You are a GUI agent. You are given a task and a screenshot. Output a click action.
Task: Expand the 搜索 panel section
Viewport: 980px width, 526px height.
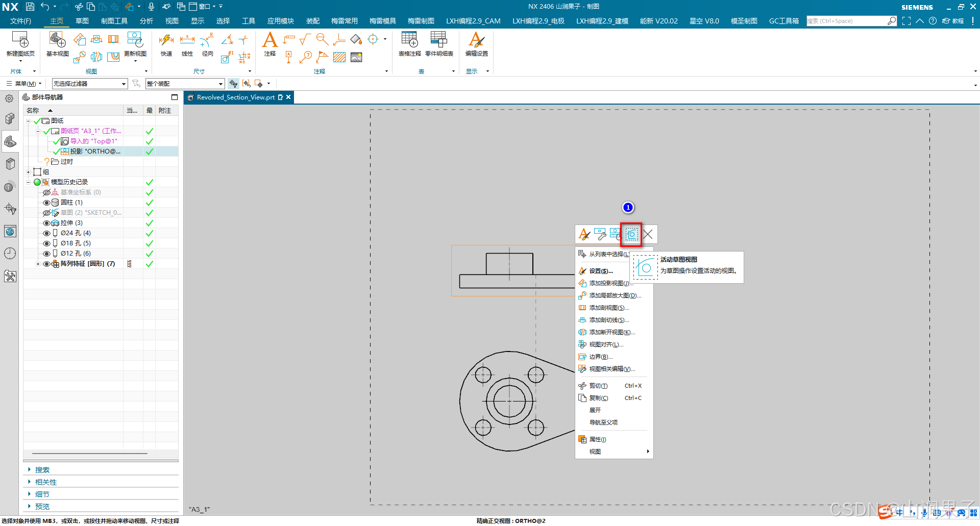tap(42, 470)
